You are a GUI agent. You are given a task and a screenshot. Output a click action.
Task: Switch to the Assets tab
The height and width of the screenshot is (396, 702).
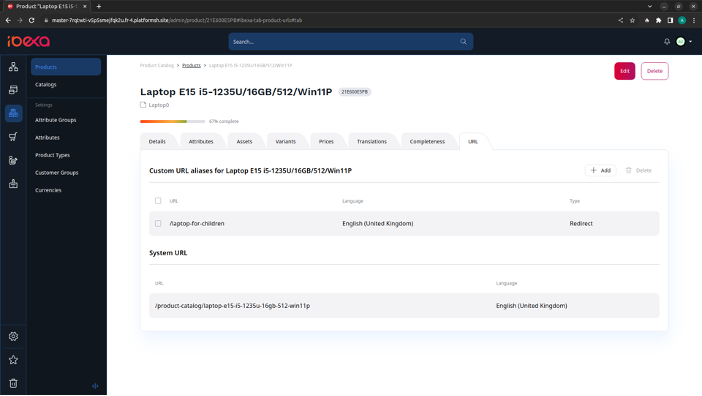pos(244,141)
